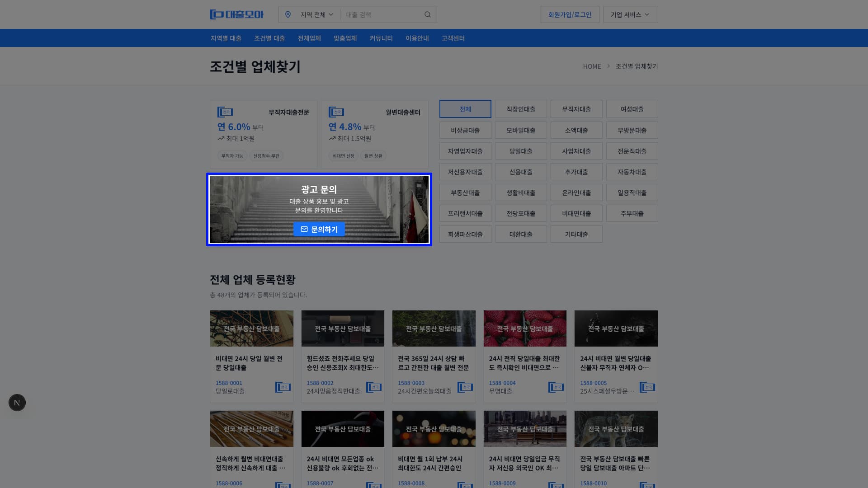Click the 회원가입/로그인 button
The image size is (868, 488).
(570, 14)
